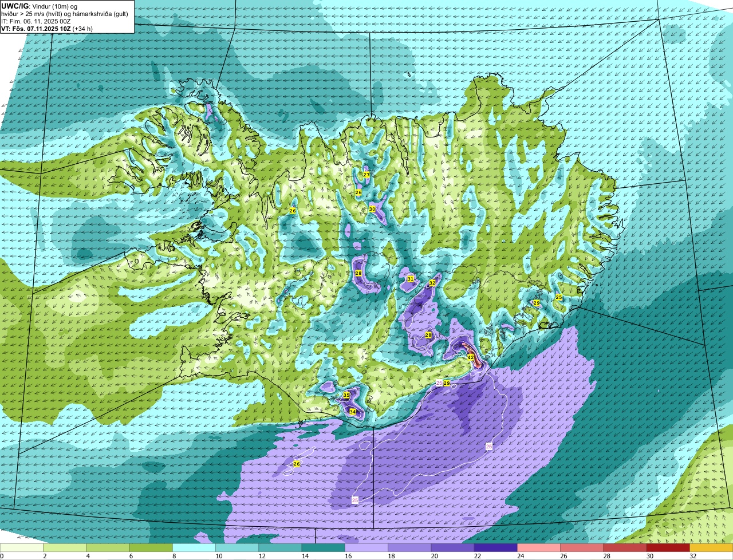733x560 pixels.
Task: Click the yellow gust label 35
Action: pos(346,395)
